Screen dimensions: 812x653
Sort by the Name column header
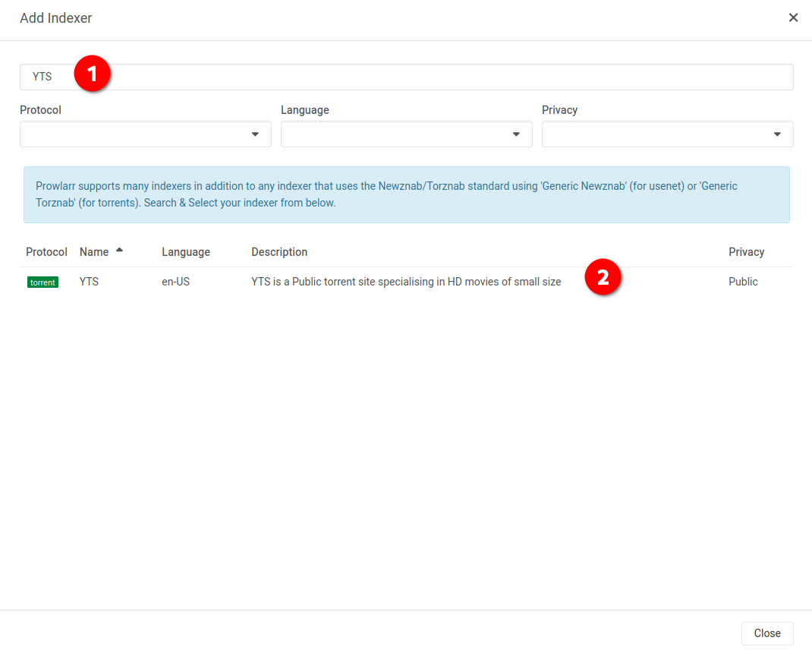(x=94, y=252)
